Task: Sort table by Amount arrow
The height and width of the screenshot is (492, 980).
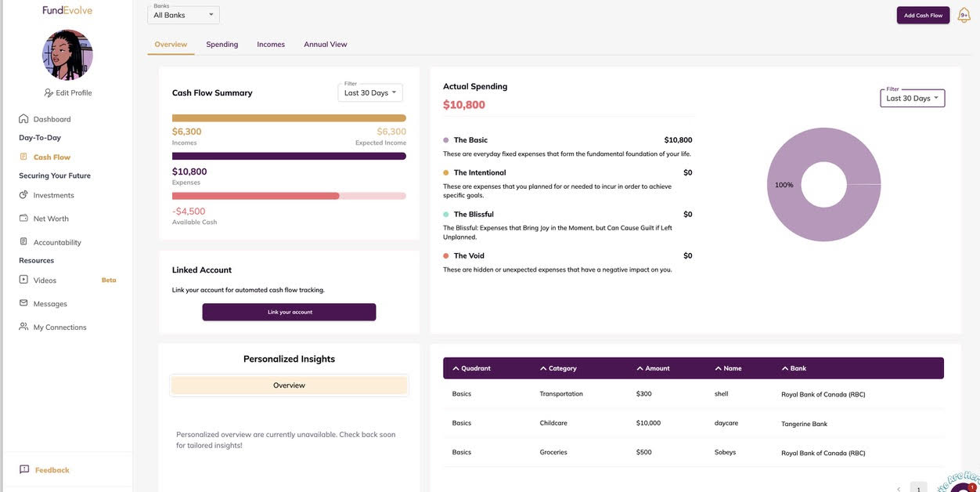Action: pyautogui.click(x=640, y=368)
